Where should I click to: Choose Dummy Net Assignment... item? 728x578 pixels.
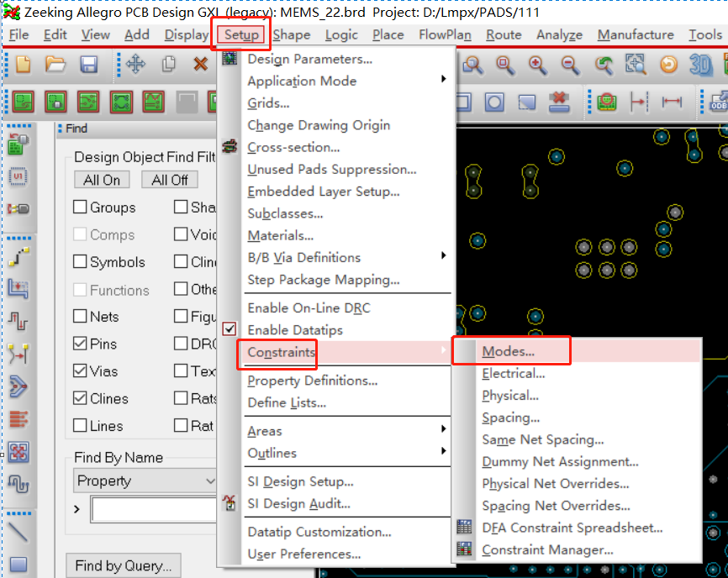coord(560,461)
